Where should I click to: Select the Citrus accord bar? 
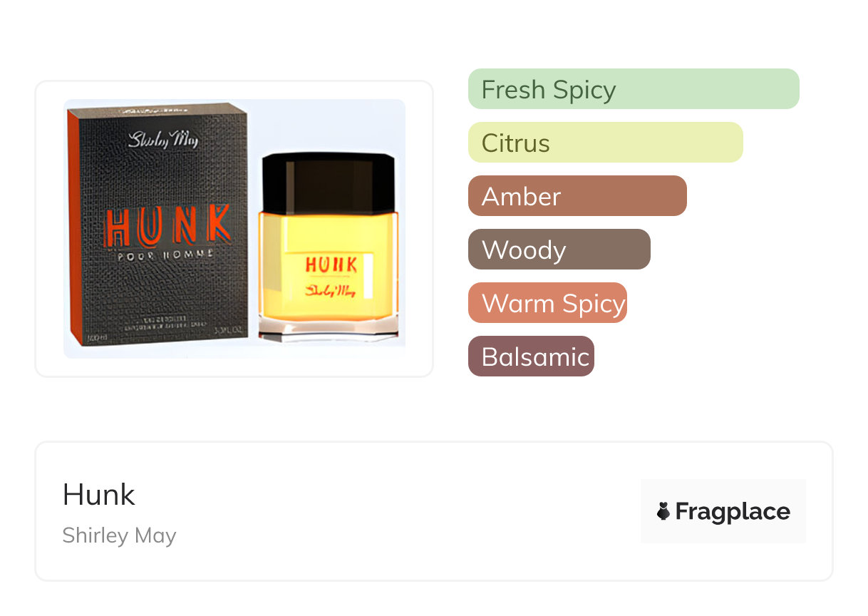[x=606, y=143]
